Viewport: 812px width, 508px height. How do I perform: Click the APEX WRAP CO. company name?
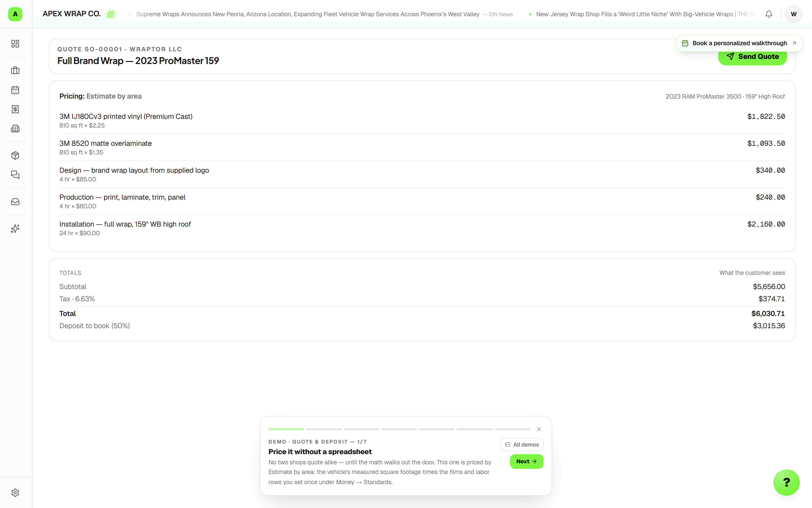(x=72, y=14)
